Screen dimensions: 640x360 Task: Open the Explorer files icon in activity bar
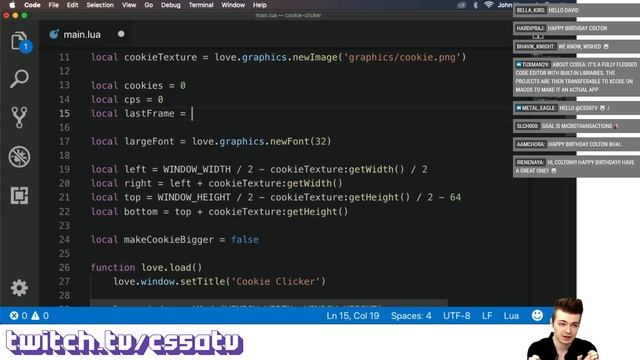pyautogui.click(x=20, y=41)
